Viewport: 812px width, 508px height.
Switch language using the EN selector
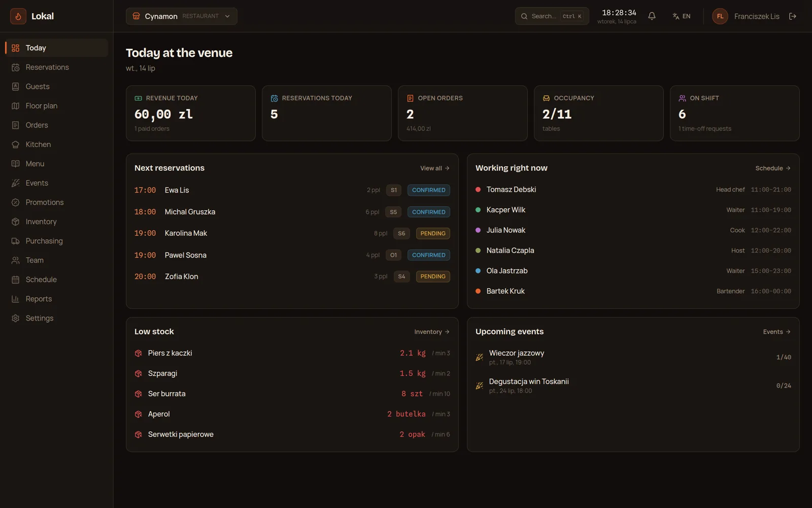681,16
